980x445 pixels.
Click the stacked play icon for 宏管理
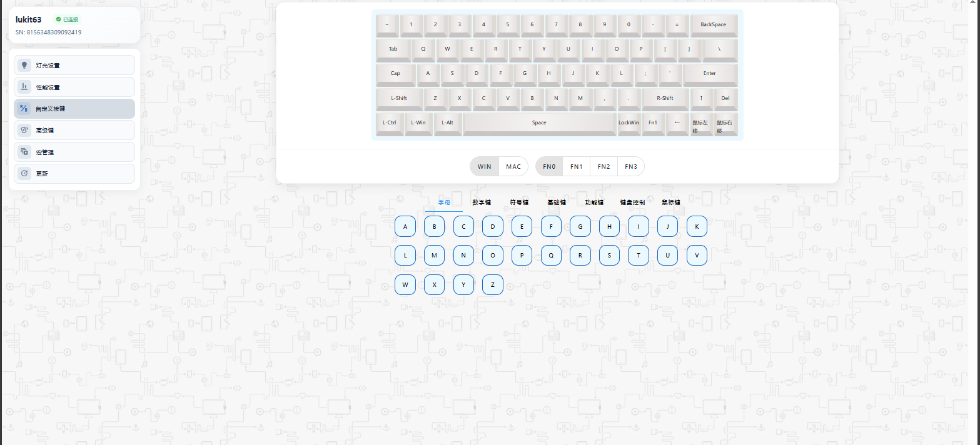(x=24, y=152)
